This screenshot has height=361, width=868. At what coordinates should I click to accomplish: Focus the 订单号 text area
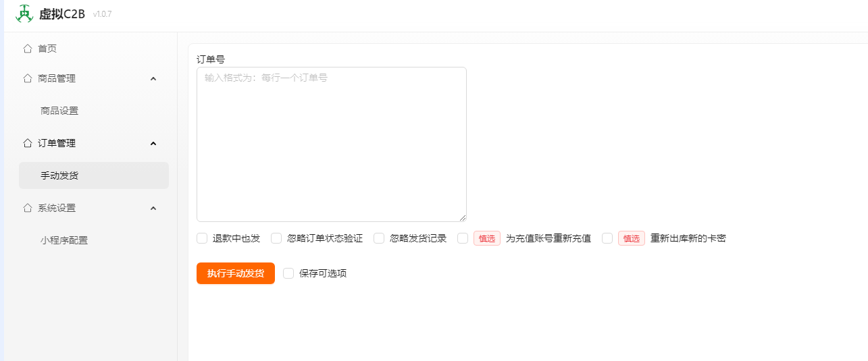click(332, 144)
